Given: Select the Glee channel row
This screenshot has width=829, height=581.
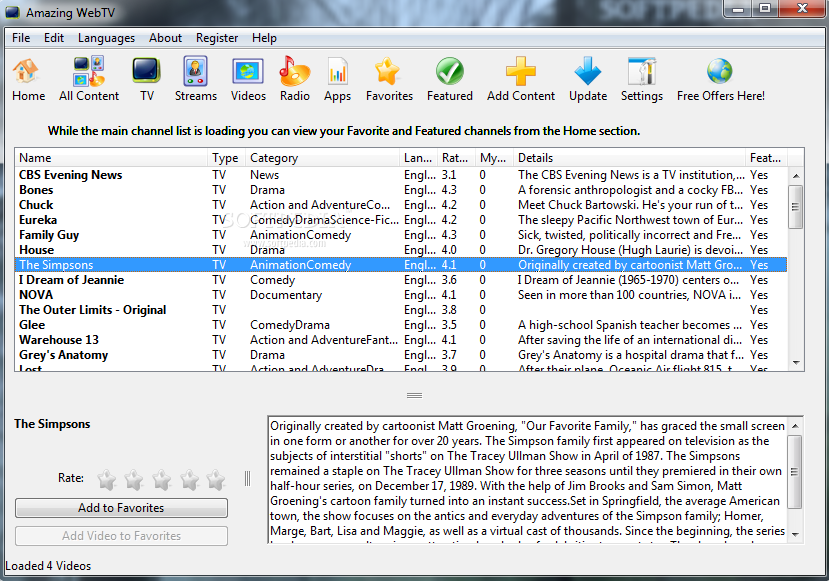Looking at the screenshot, I should click(401, 325).
